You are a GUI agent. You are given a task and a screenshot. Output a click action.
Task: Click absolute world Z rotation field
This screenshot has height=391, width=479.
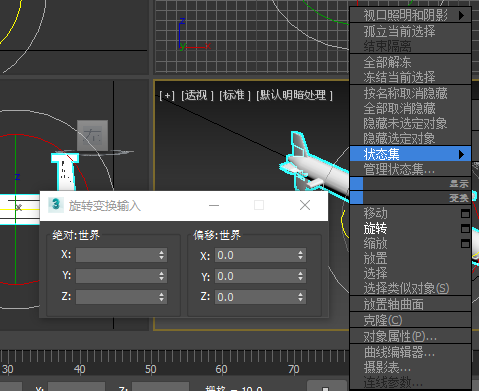(x=117, y=297)
